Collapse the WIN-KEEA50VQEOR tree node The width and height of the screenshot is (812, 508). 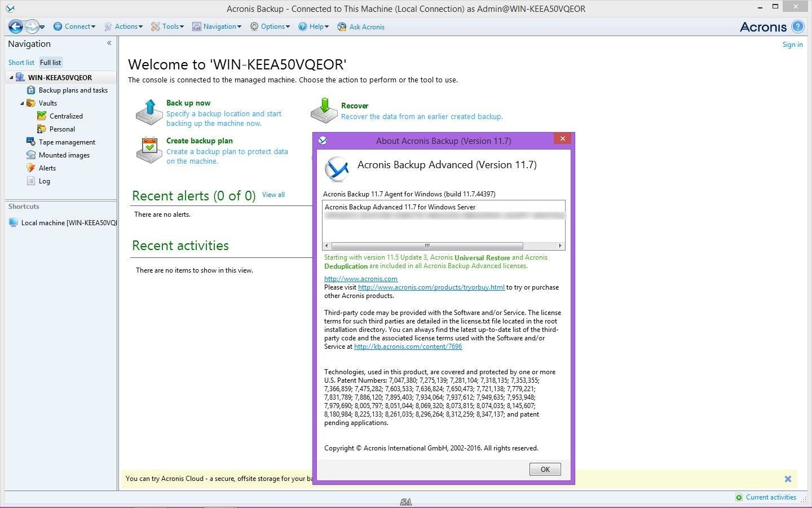pyautogui.click(x=11, y=78)
